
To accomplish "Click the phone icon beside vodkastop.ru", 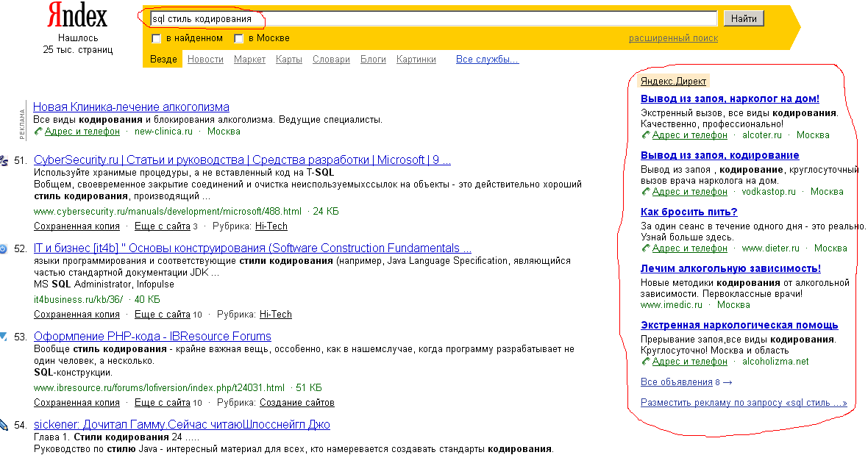I will 645,192.
